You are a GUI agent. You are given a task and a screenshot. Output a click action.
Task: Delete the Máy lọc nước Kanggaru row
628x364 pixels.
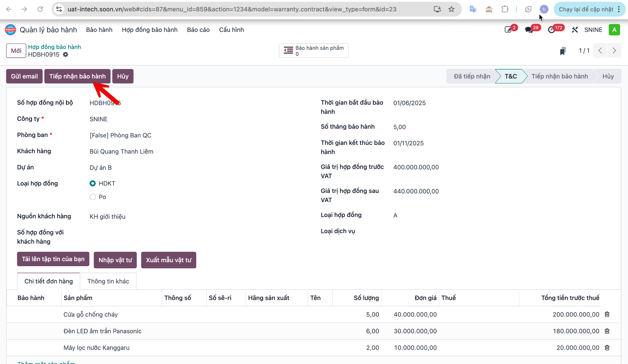pyautogui.click(x=607, y=348)
